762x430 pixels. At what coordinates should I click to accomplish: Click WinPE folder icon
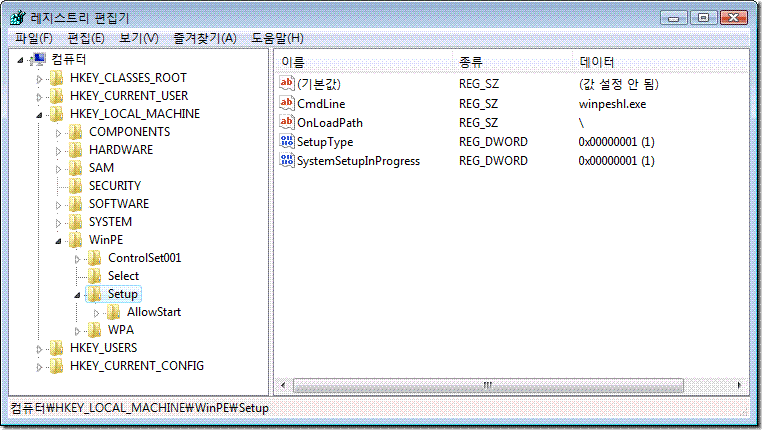coord(76,240)
